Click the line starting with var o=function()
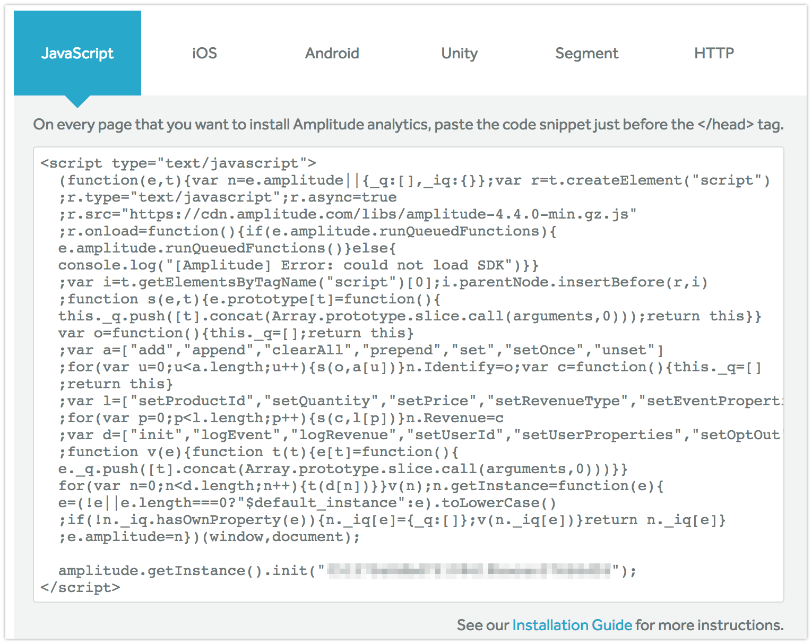The width and height of the screenshot is (812, 644). tap(236, 333)
